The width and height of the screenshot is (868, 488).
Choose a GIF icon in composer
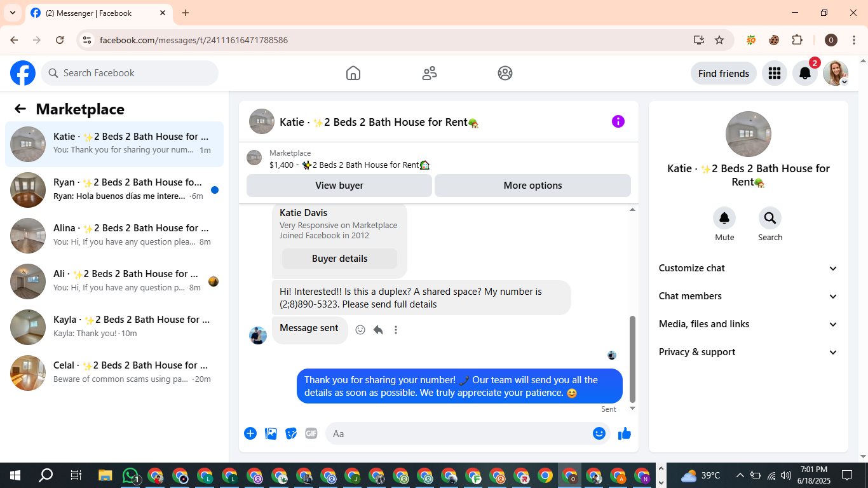[311, 433]
